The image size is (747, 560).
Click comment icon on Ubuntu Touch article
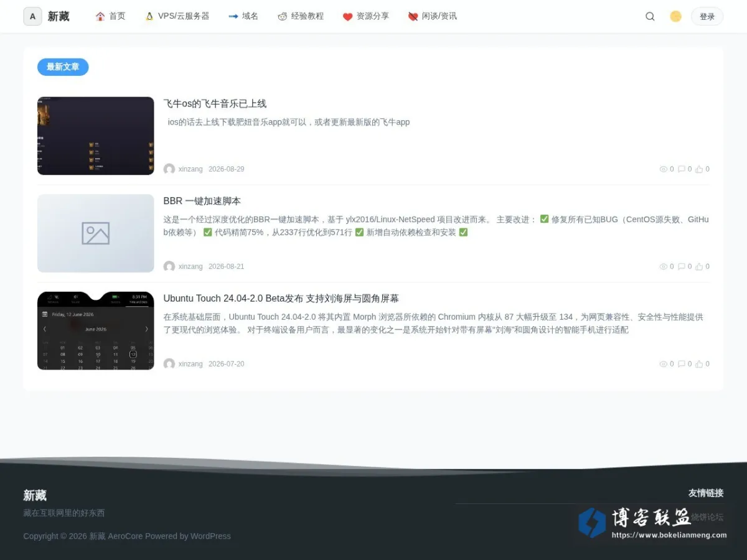(x=682, y=364)
